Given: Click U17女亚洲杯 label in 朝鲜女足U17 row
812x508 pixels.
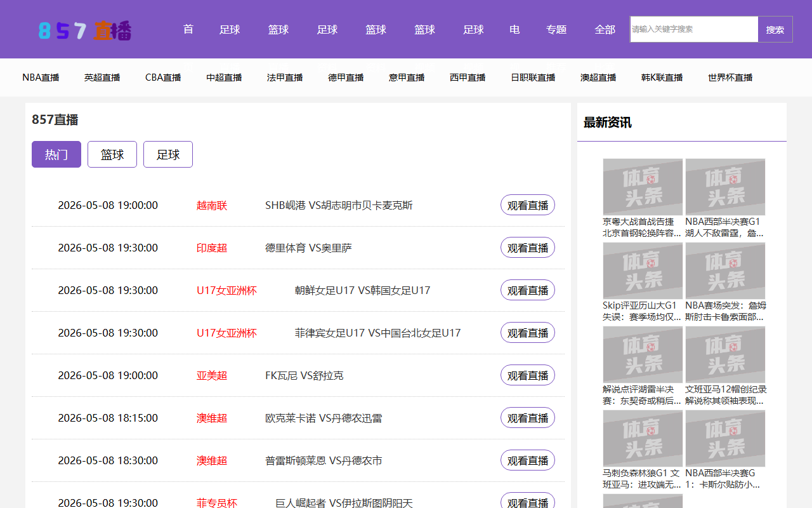Looking at the screenshot, I should pyautogui.click(x=226, y=290).
